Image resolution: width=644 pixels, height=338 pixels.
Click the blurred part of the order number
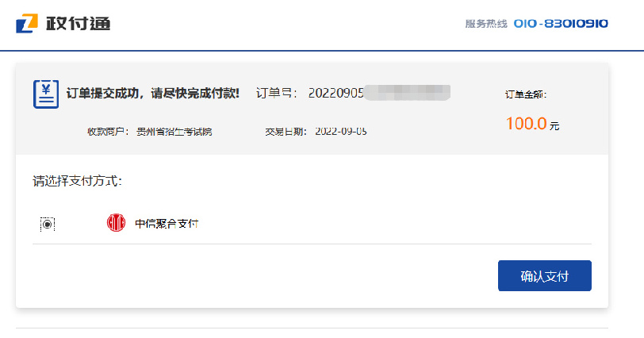408,92
